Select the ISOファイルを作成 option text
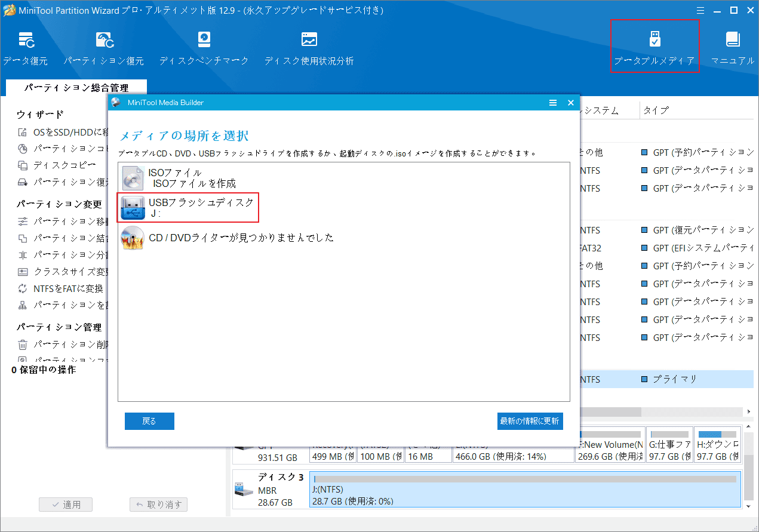Image resolution: width=759 pixels, height=532 pixels. point(194,183)
